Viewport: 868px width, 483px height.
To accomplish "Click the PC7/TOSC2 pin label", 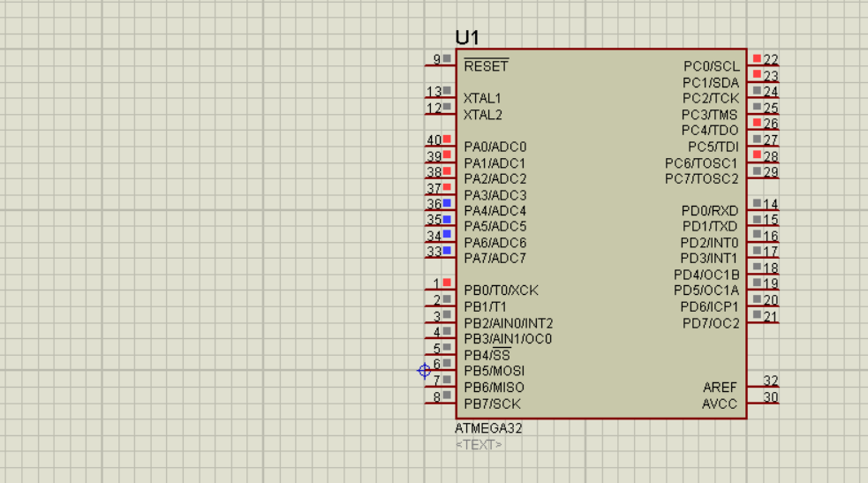I will tap(701, 179).
